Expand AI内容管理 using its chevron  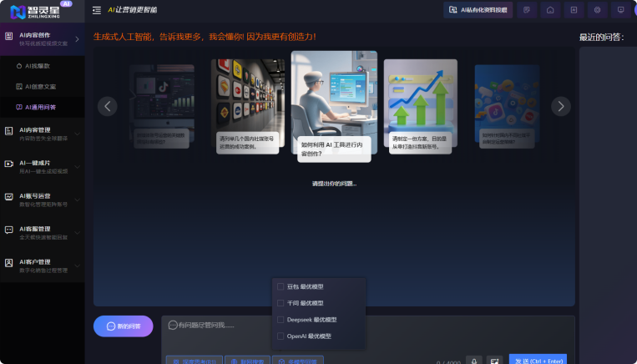click(77, 134)
